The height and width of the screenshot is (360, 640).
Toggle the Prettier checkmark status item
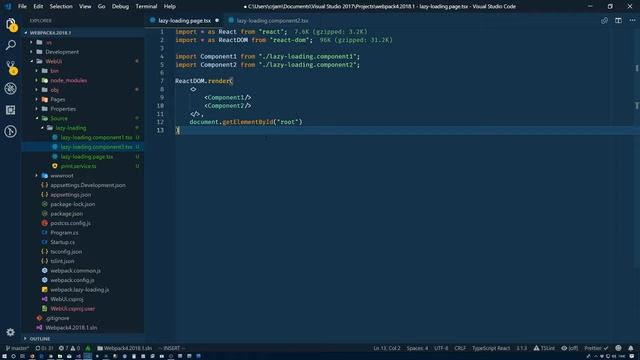click(596, 348)
